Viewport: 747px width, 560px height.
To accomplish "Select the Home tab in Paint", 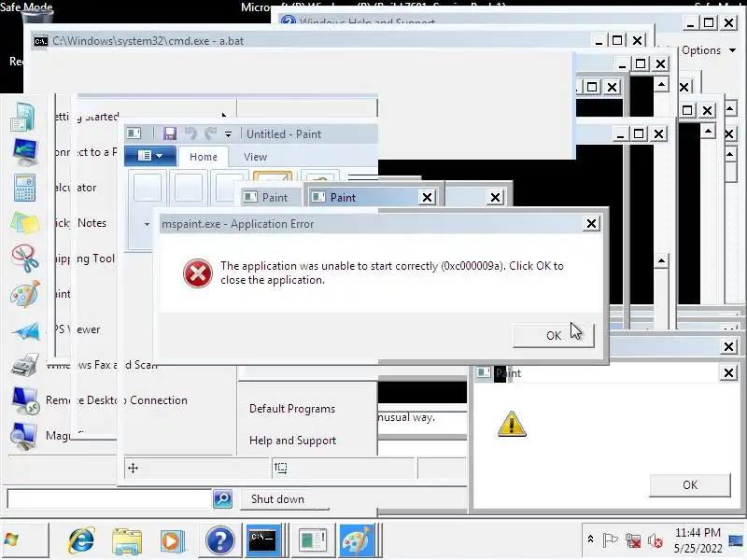I will [204, 157].
